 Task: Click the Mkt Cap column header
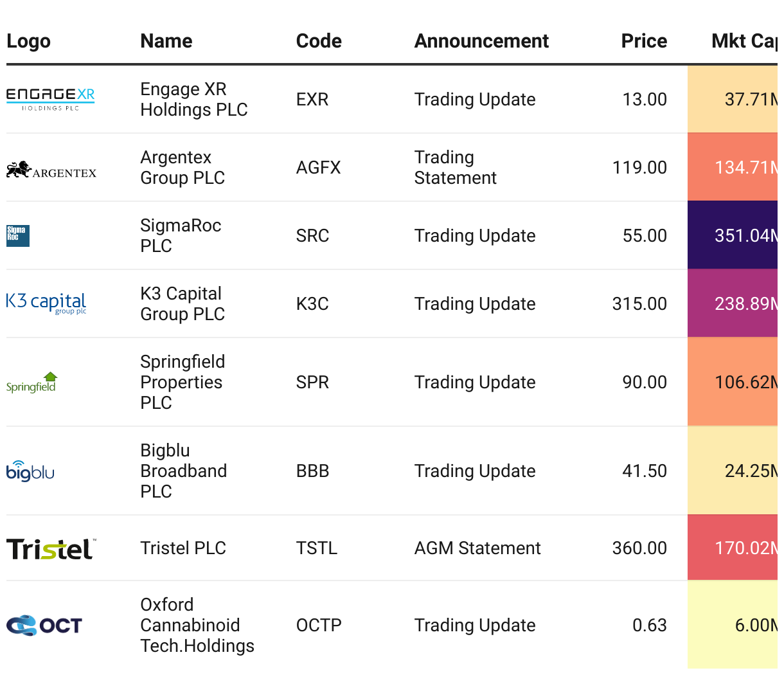pyautogui.click(x=744, y=41)
